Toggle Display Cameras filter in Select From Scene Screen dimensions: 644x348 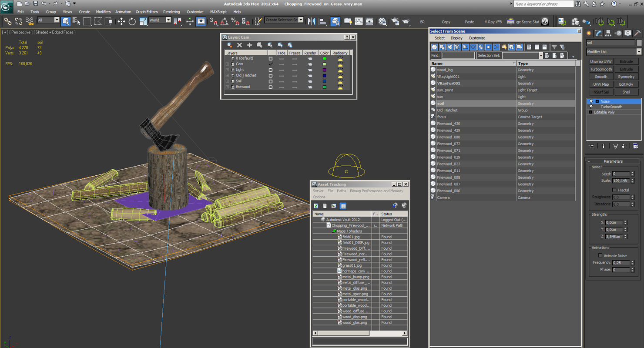(457, 47)
